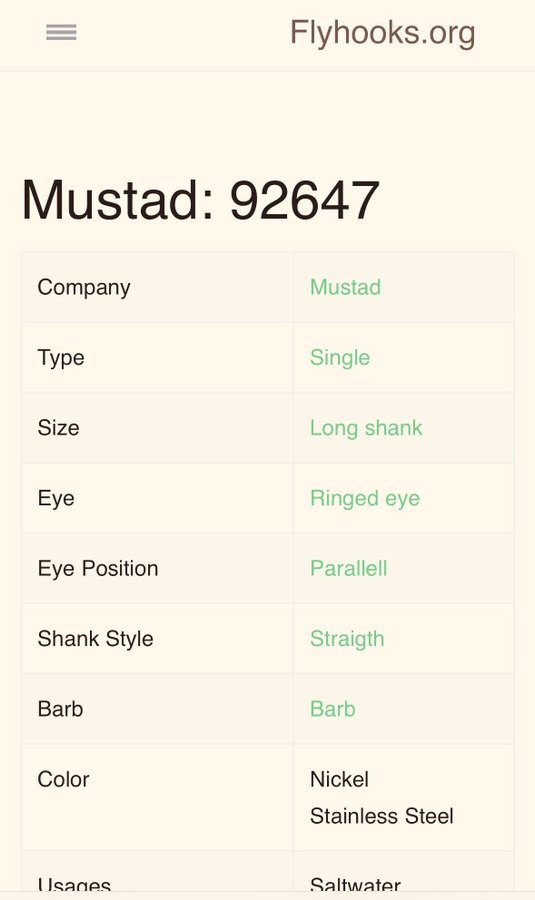
Task: Select the Single type link
Action: coord(340,358)
